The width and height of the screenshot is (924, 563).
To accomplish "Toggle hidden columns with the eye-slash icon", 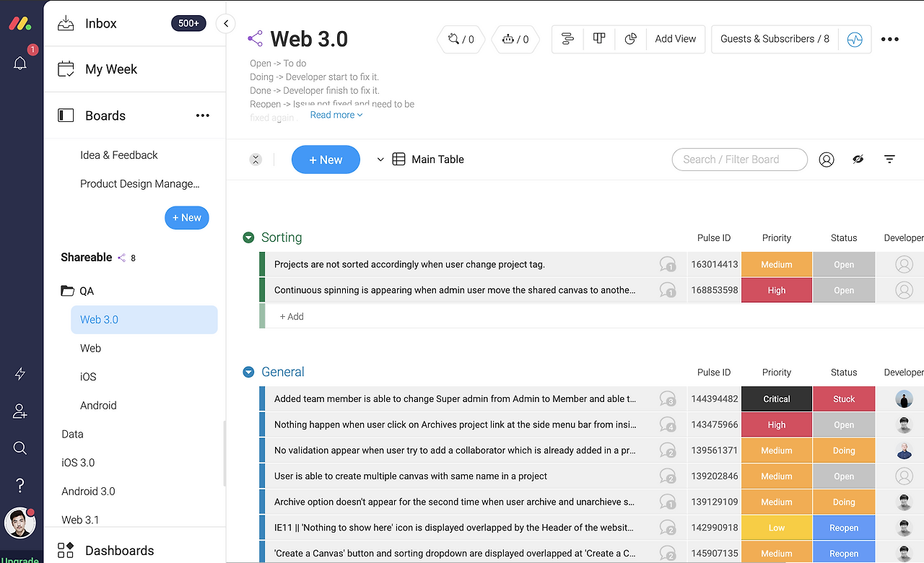I will (858, 159).
